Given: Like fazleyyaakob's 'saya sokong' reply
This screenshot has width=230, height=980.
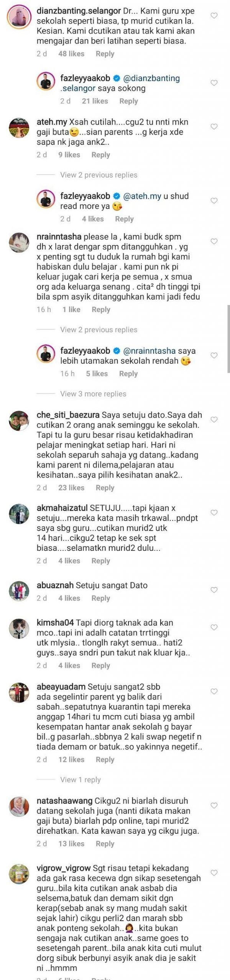Looking at the screenshot, I should [214, 83].
